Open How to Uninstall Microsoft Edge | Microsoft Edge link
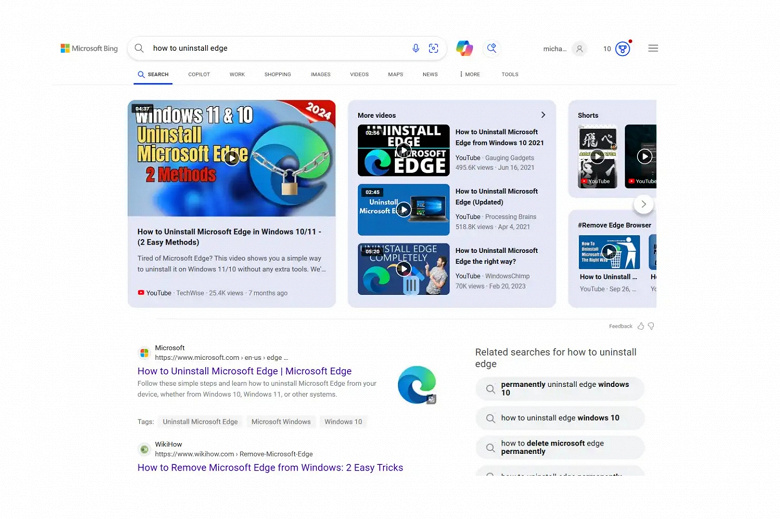Image resolution: width=780 pixels, height=519 pixels. [x=244, y=371]
